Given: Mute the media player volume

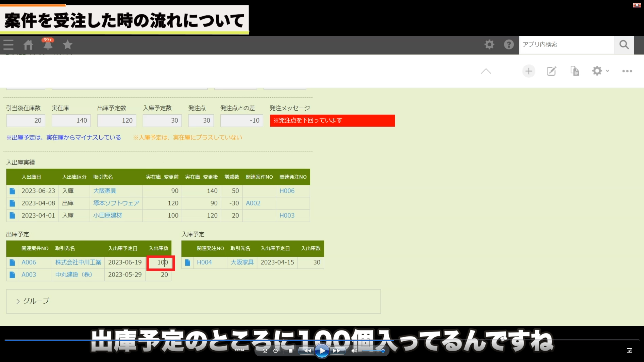Looking at the screenshot, I should (x=354, y=351).
